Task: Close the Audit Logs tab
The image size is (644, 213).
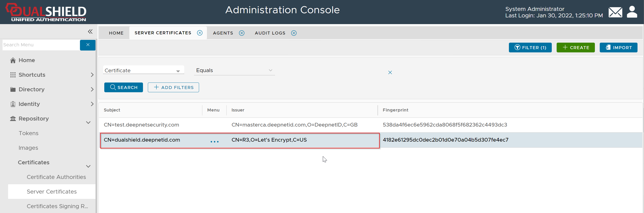Action: coord(294,33)
